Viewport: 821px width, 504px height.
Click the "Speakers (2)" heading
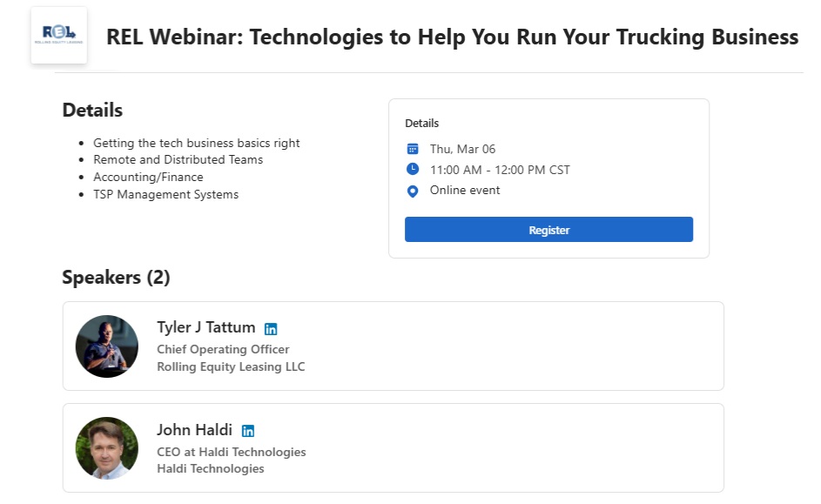click(x=116, y=278)
